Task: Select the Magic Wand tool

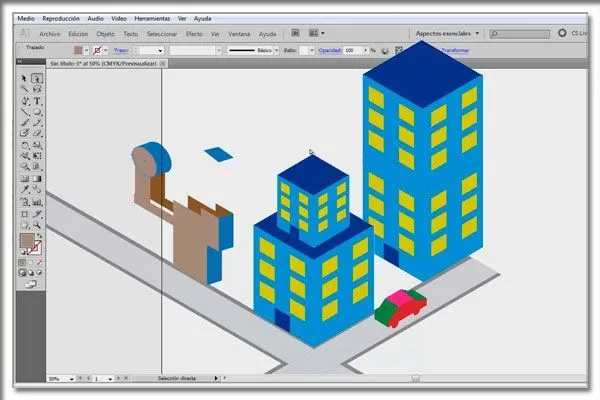Action: pyautogui.click(x=24, y=89)
